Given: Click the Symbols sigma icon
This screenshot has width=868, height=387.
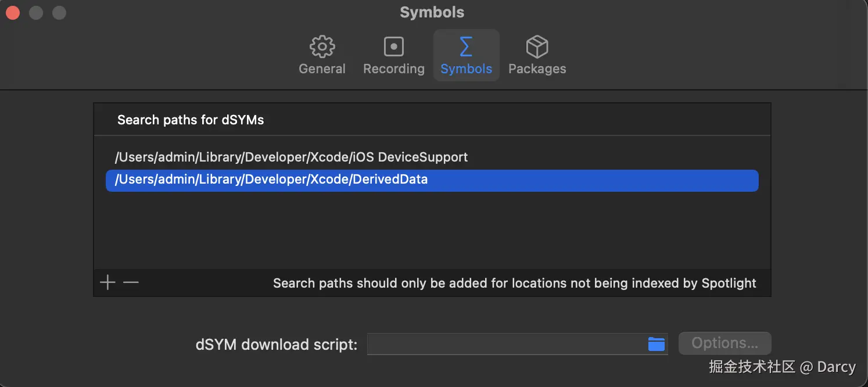Looking at the screenshot, I should click(466, 46).
